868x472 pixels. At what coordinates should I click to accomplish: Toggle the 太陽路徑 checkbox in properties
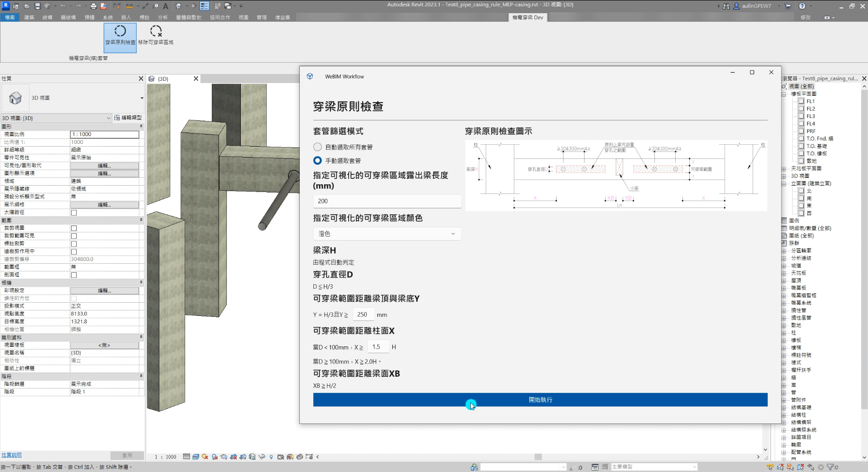point(74,213)
